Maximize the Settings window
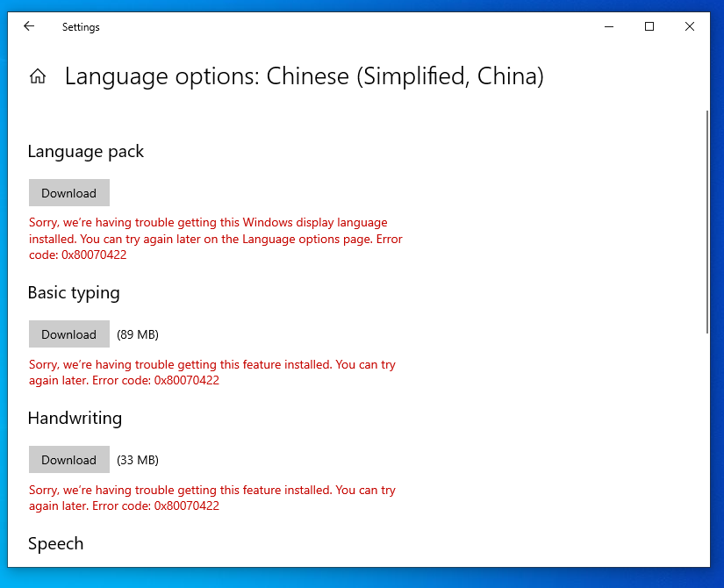 (x=649, y=27)
